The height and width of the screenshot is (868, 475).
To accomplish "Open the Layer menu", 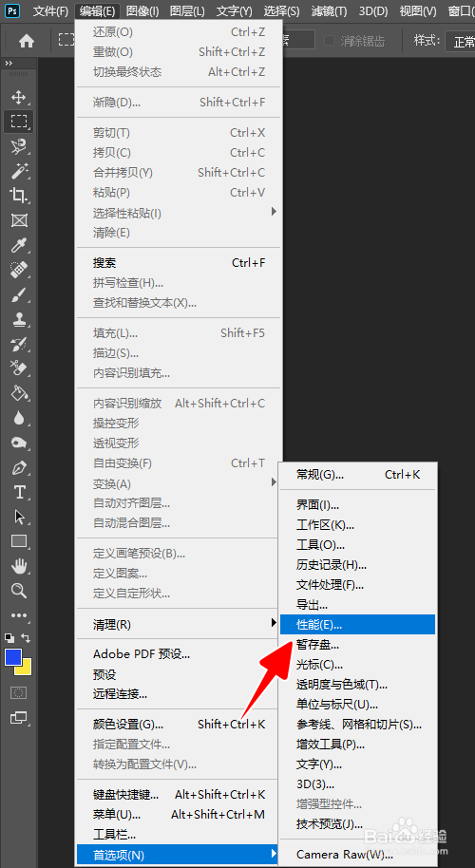I will point(187,10).
